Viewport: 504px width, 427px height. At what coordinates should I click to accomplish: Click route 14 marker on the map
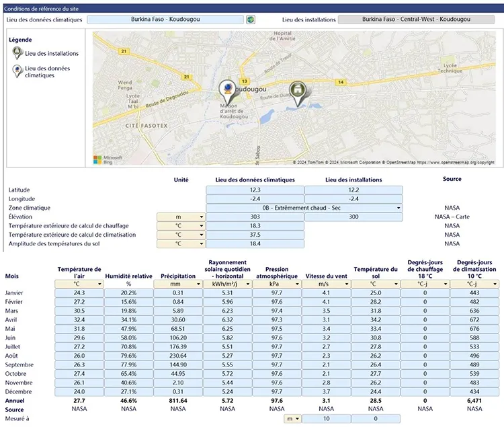[x=341, y=82]
